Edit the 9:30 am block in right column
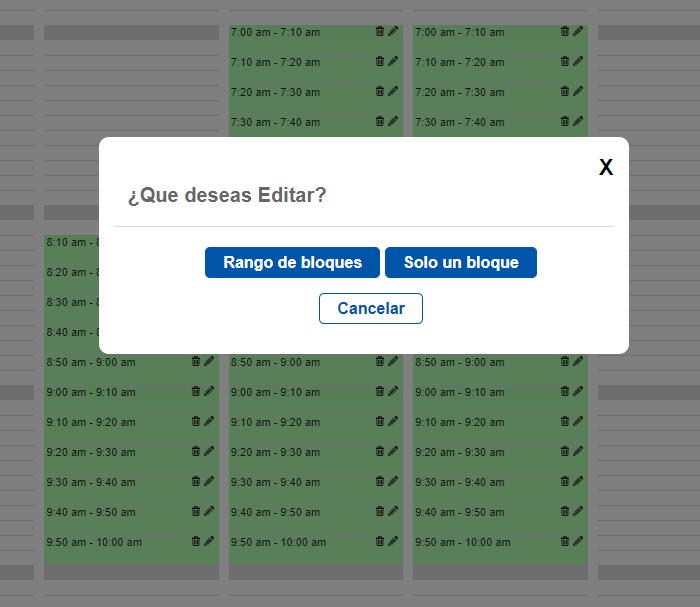 point(578,481)
